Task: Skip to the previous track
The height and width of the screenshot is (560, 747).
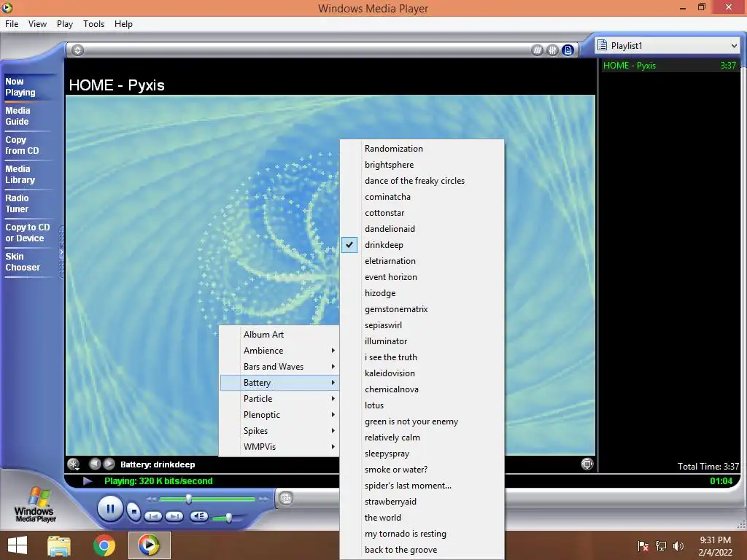Action: (x=153, y=516)
